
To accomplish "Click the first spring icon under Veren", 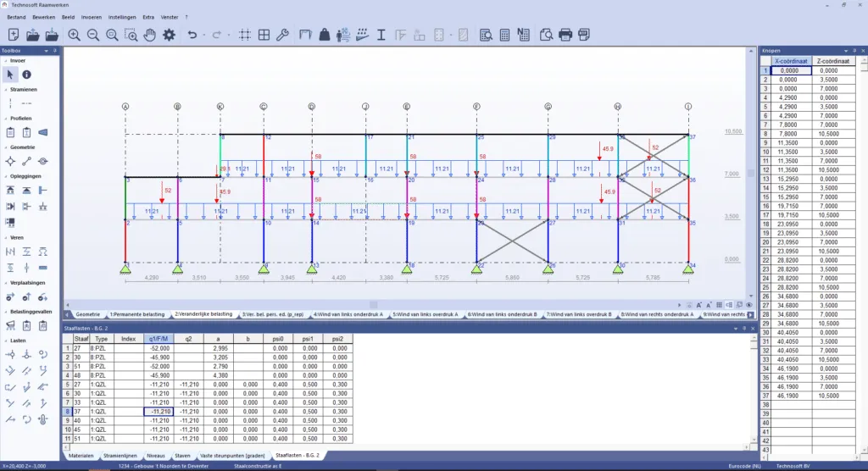I will coord(10,252).
